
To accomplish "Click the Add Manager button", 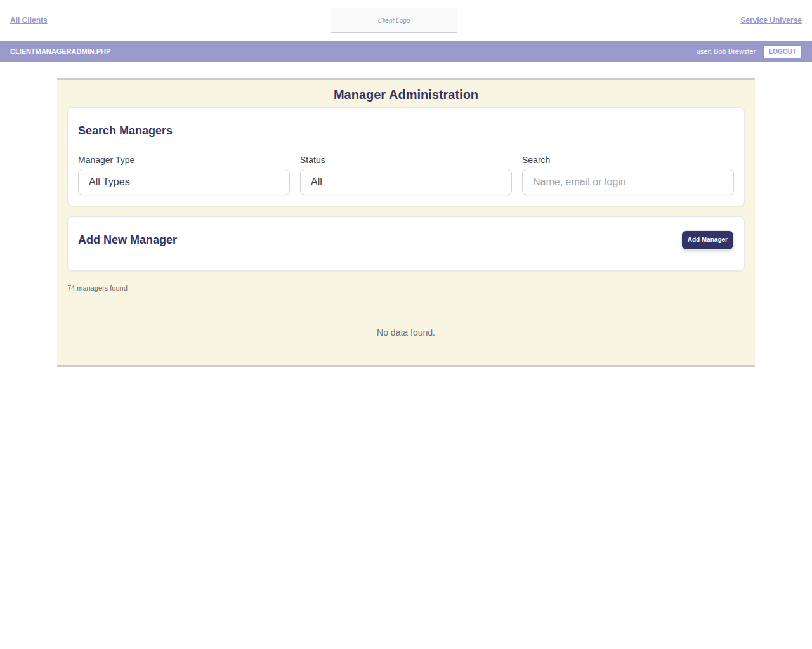I will 707,240.
